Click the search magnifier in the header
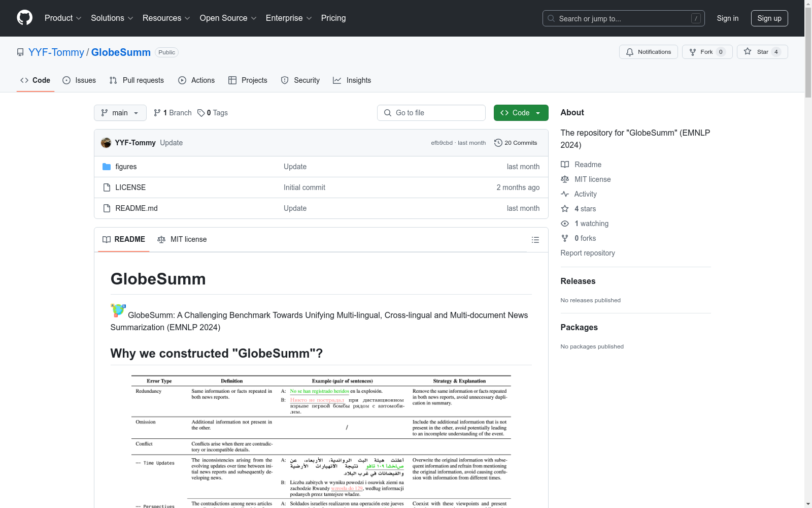812x508 pixels. coord(551,18)
